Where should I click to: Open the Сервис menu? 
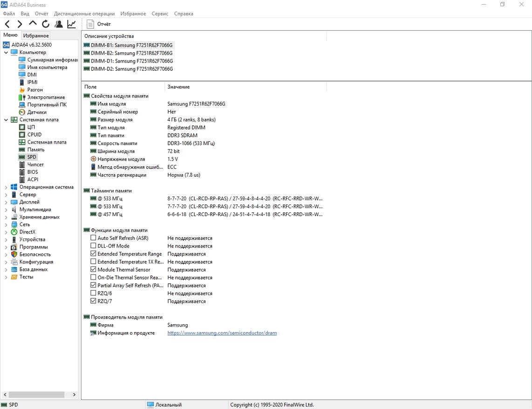[160, 14]
